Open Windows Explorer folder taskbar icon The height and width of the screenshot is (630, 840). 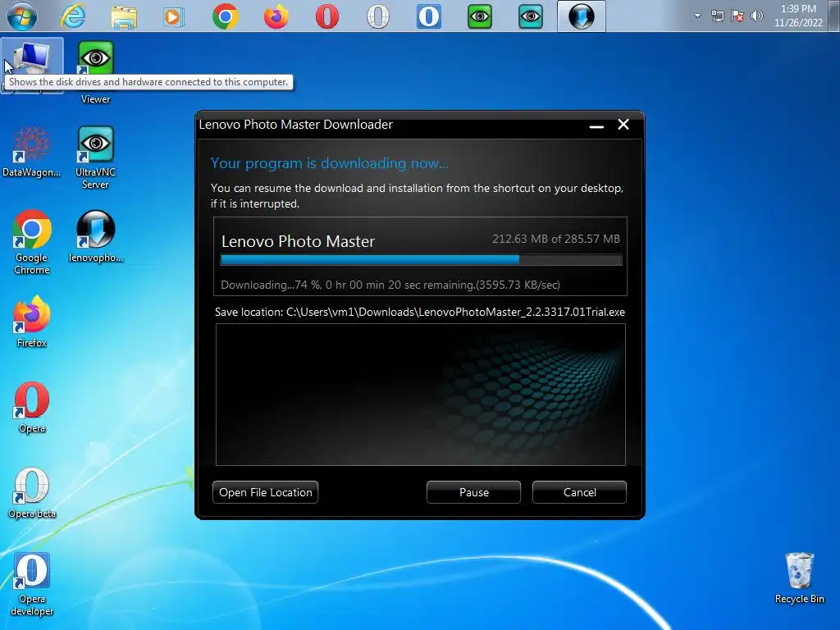click(124, 16)
